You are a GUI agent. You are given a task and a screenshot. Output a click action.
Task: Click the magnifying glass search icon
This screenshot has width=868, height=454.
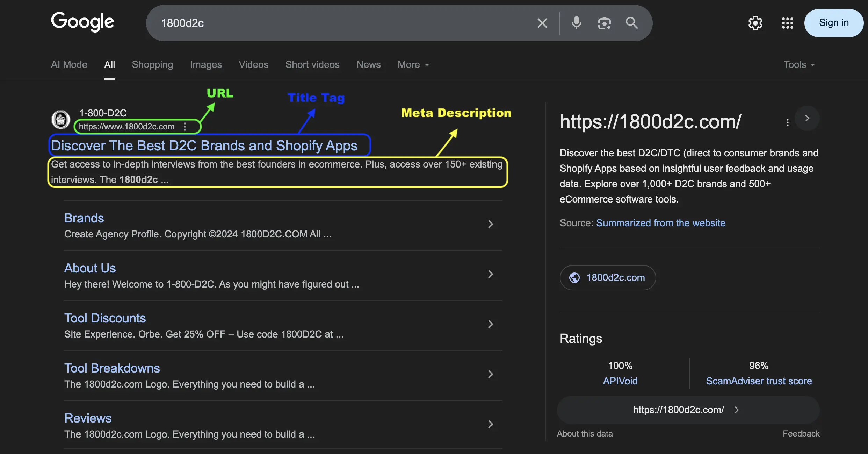tap(631, 23)
